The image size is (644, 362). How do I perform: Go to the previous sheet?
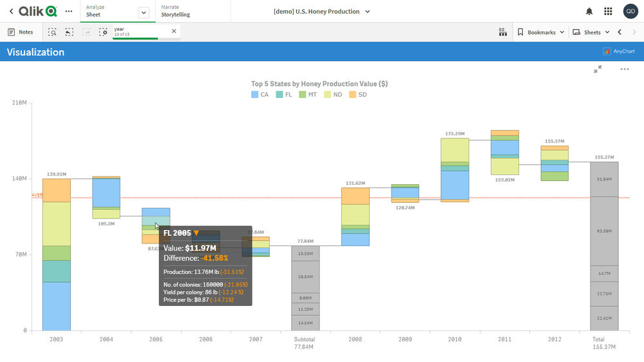(620, 32)
